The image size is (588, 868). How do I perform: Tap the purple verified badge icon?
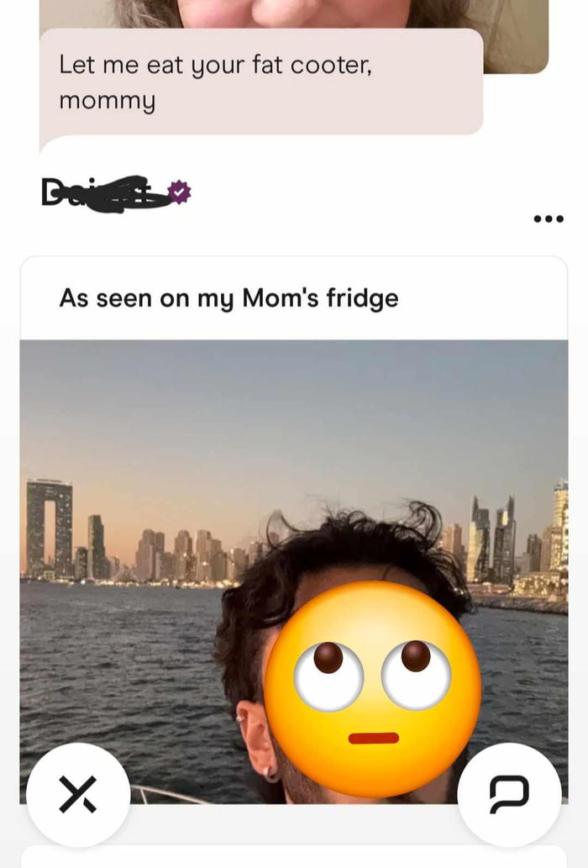pos(180,192)
